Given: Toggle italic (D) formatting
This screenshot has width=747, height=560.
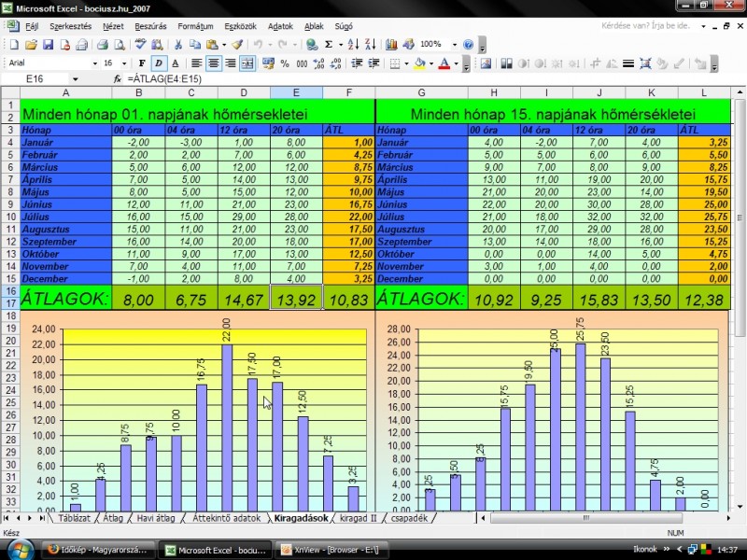Looking at the screenshot, I should tap(158, 63).
